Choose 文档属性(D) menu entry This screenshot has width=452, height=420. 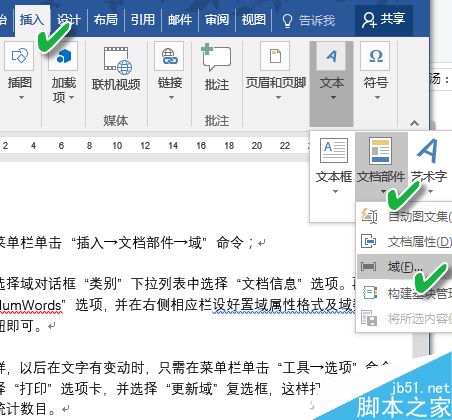coord(404,241)
